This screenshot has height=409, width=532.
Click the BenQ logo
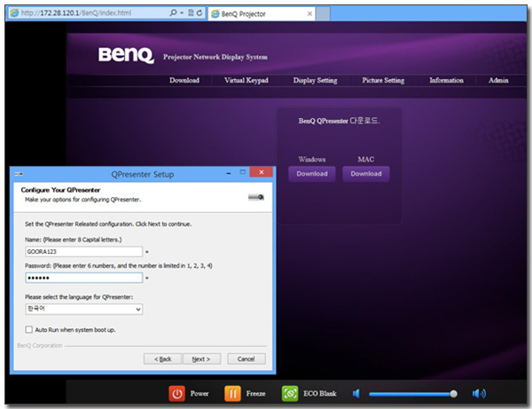click(126, 55)
